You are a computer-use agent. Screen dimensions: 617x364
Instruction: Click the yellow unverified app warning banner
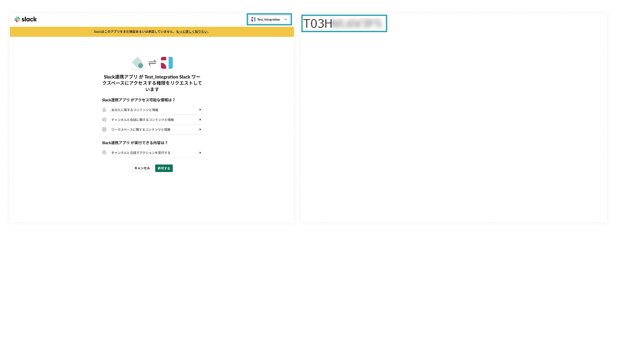152,32
